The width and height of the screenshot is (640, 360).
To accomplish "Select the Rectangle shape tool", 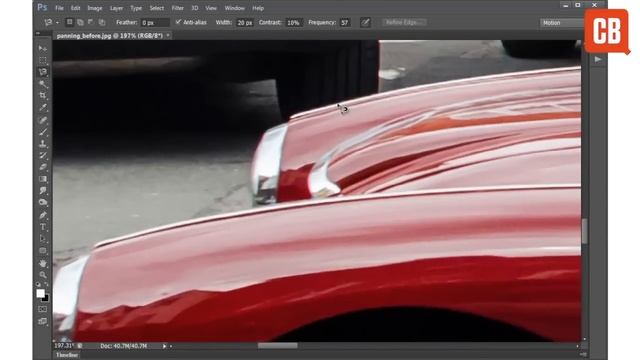I will 43,251.
